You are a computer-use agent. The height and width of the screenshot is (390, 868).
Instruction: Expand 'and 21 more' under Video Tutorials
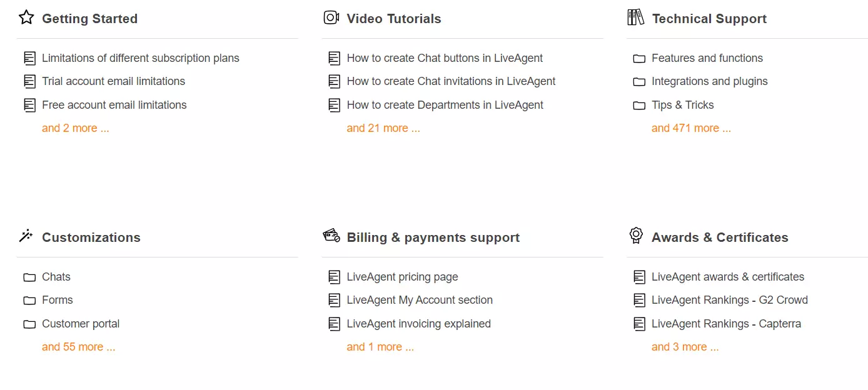tap(383, 127)
